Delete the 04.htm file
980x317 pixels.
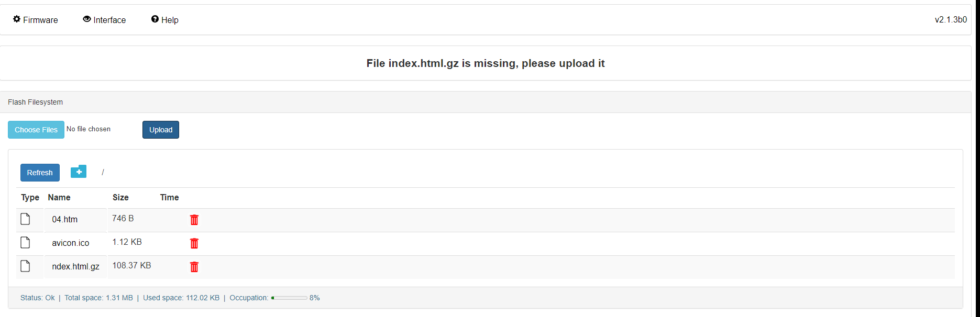click(194, 220)
